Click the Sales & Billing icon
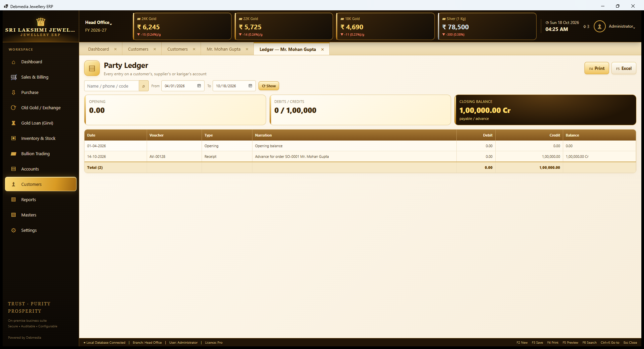 (x=13, y=77)
